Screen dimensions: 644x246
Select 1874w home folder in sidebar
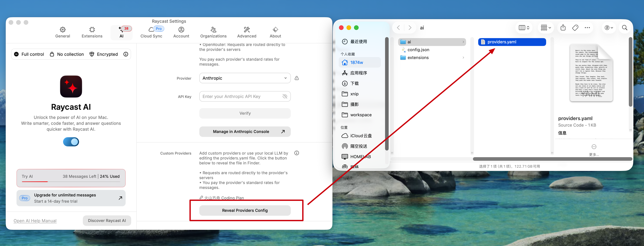pyautogui.click(x=360, y=62)
